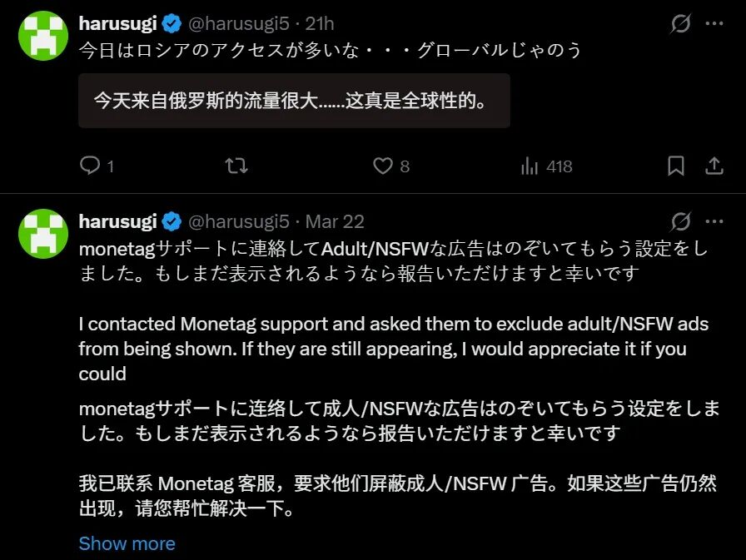Open Grok icon on Mar 22 tweet

coord(680,221)
